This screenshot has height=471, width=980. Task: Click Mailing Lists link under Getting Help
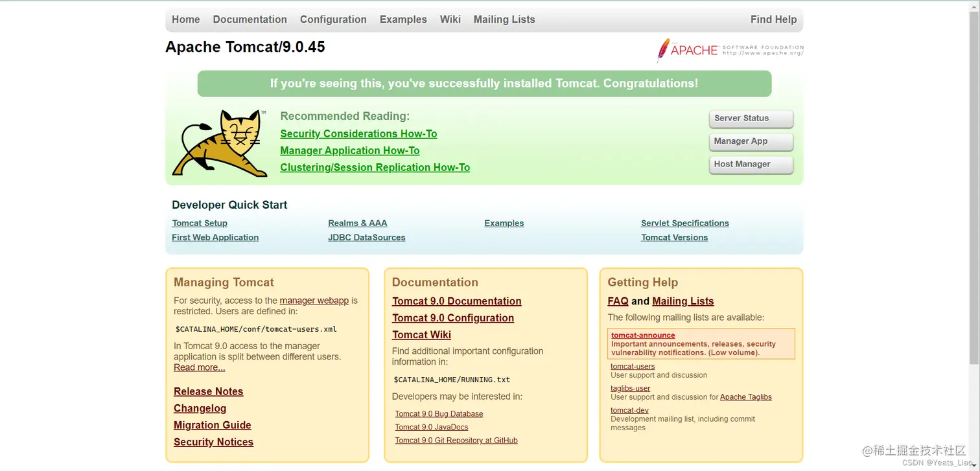click(683, 301)
